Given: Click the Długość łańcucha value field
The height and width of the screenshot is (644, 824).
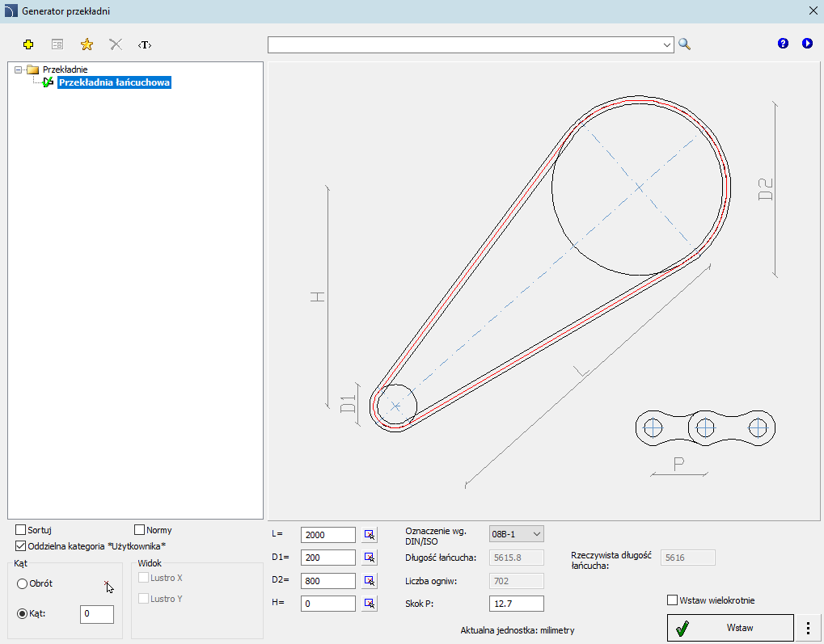Looking at the screenshot, I should [517, 558].
